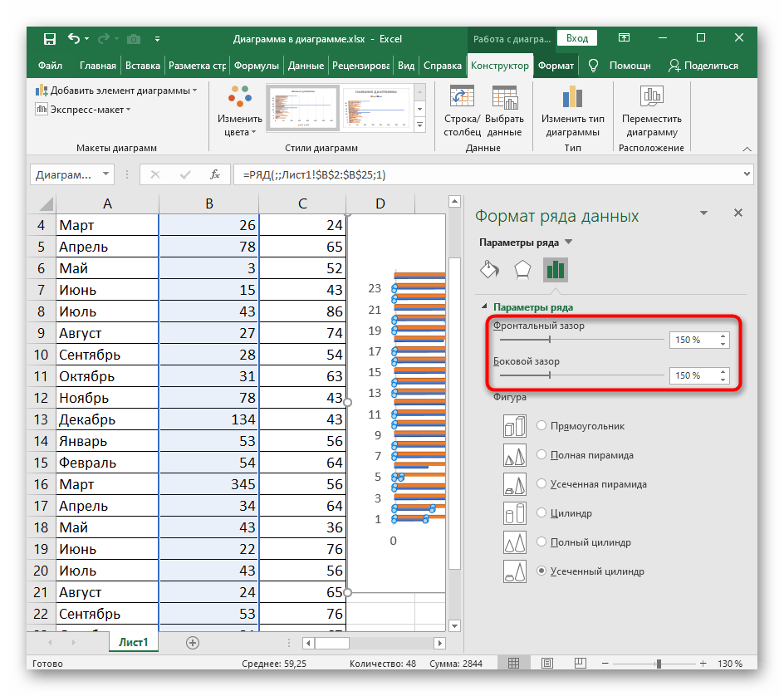Click the Save icon in title bar
784x696 pixels.
(49, 39)
